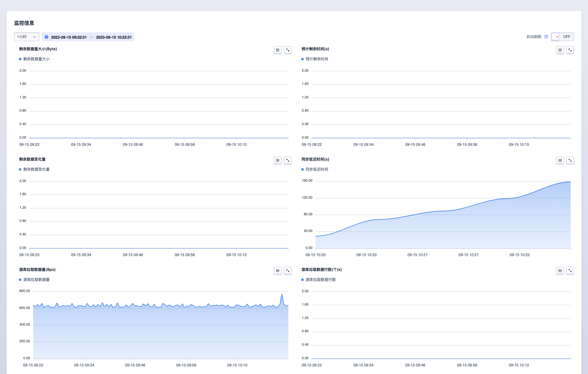Download the 预计剩余时间(s) chart data
The image size is (588, 374).
point(560,50)
